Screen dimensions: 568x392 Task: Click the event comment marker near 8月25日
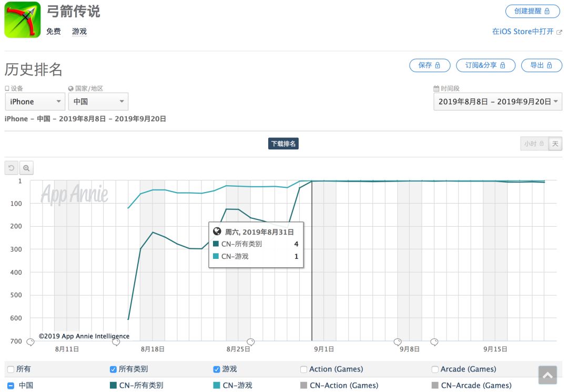tap(251, 342)
